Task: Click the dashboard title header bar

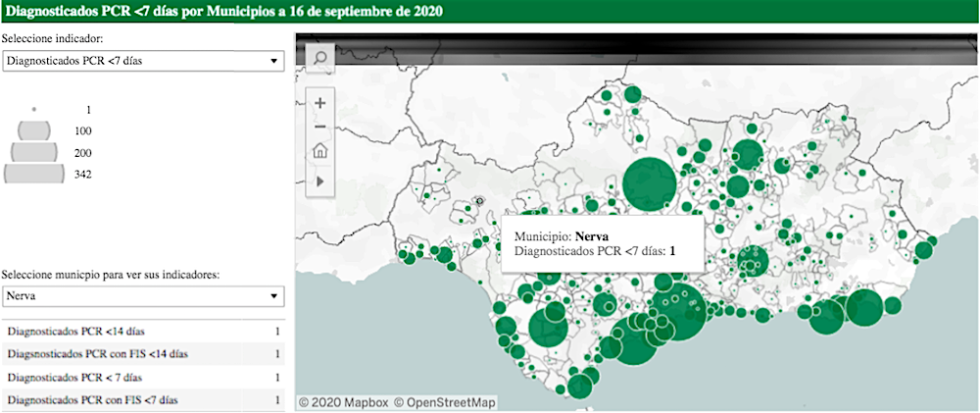Action: 490,13
